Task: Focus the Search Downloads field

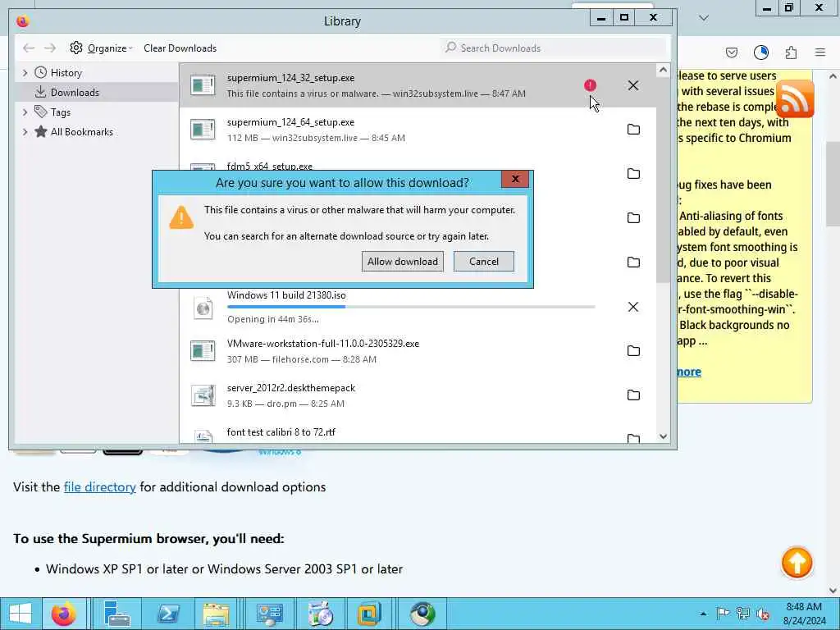Action: pos(555,48)
